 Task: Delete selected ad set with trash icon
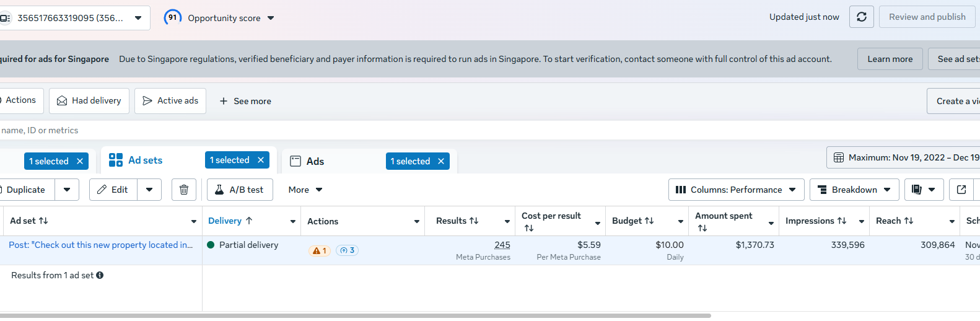click(184, 190)
